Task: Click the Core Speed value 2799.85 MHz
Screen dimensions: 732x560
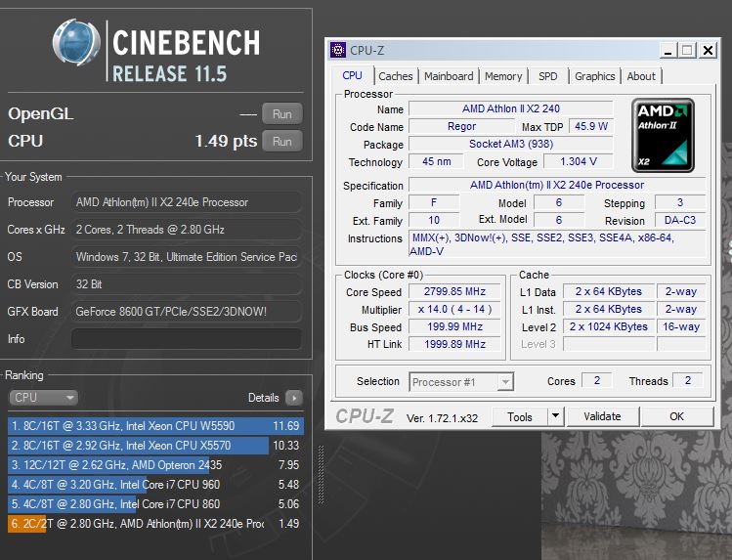Action: coord(454,291)
